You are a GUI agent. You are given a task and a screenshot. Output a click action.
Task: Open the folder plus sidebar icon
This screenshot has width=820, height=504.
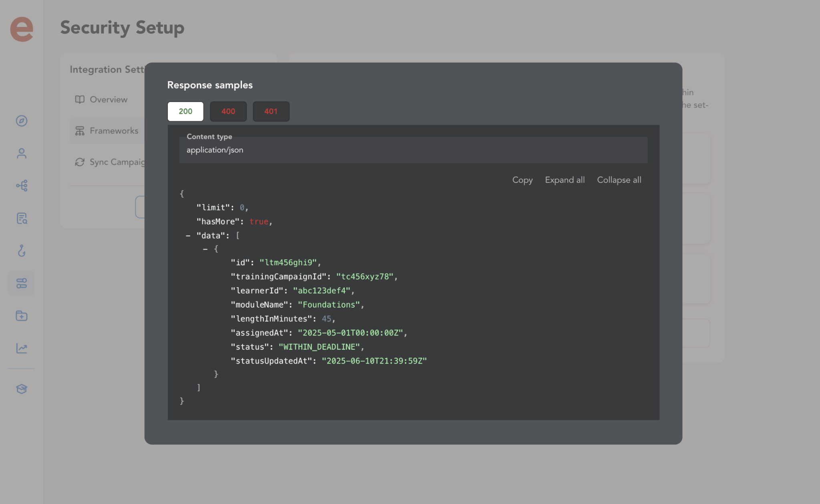[x=22, y=316]
